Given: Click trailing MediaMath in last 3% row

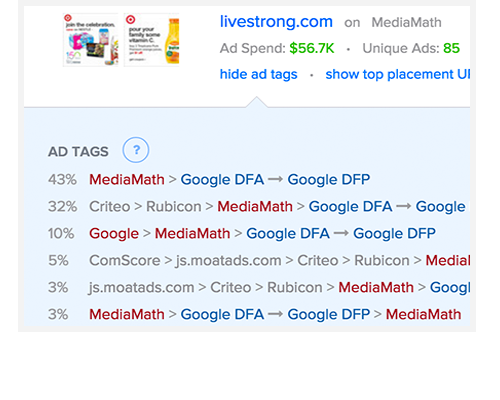Looking at the screenshot, I should pos(423,315).
